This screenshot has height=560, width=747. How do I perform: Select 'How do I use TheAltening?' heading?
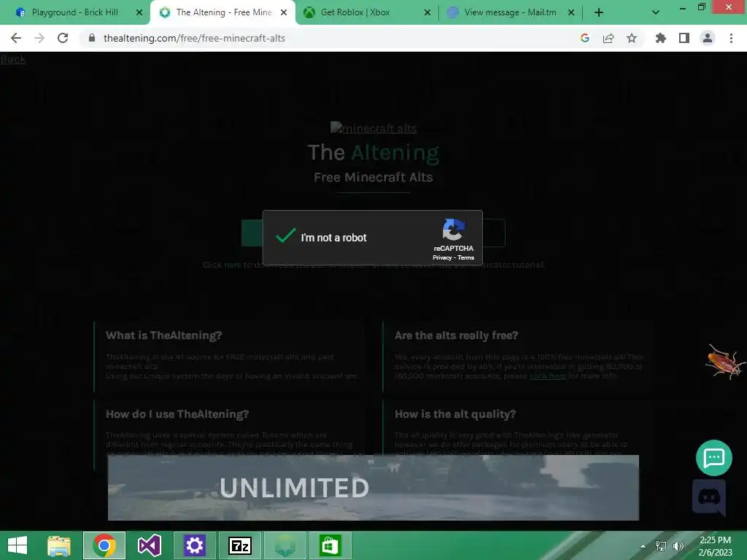177,414
